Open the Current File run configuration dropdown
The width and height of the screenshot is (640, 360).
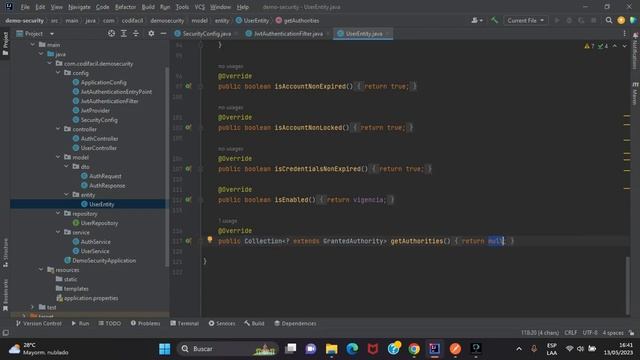[x=526, y=20]
